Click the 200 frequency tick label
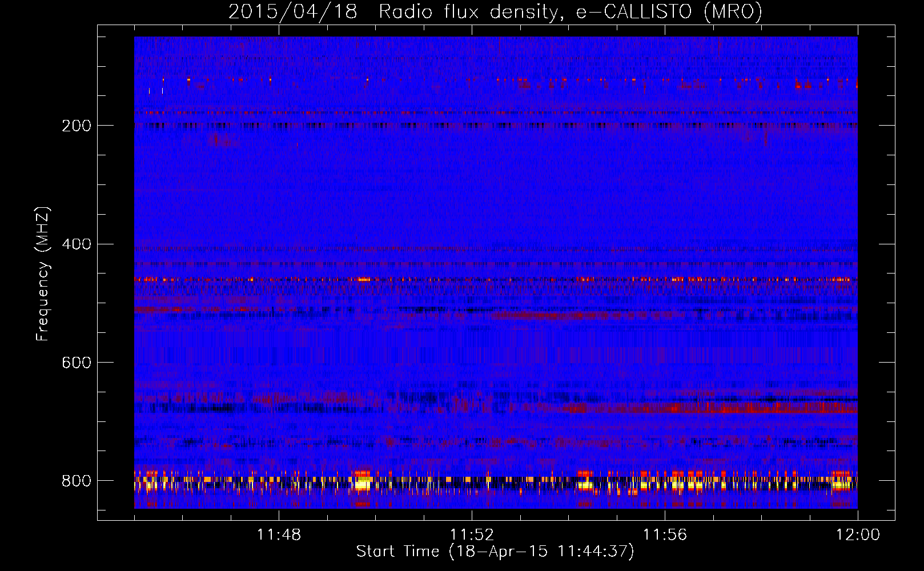This screenshot has width=924, height=571. coord(77,126)
